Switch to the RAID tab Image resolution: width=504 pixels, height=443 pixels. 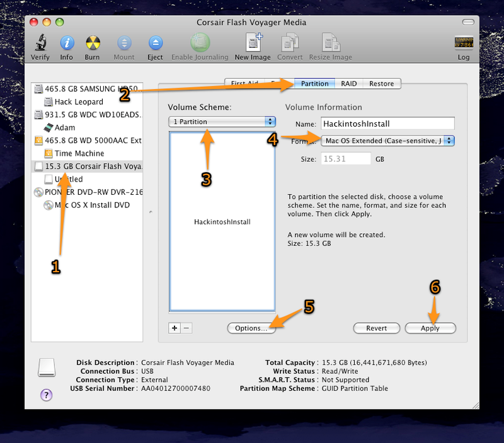[x=349, y=84]
